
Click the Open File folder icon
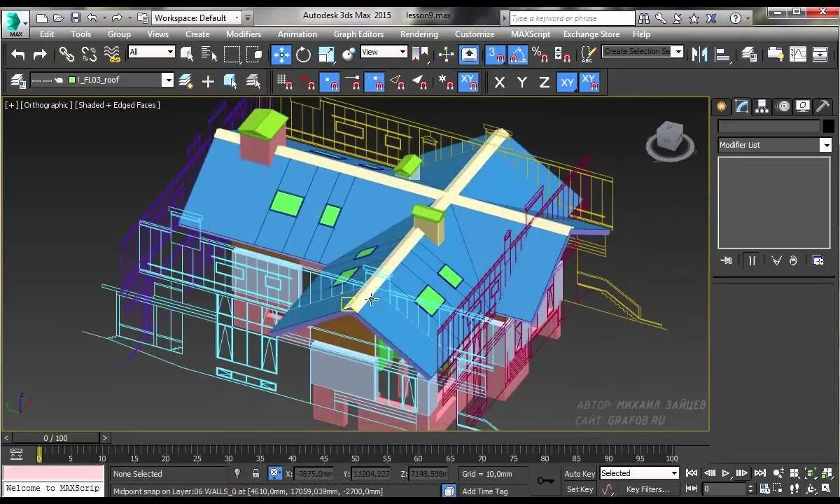tap(59, 17)
